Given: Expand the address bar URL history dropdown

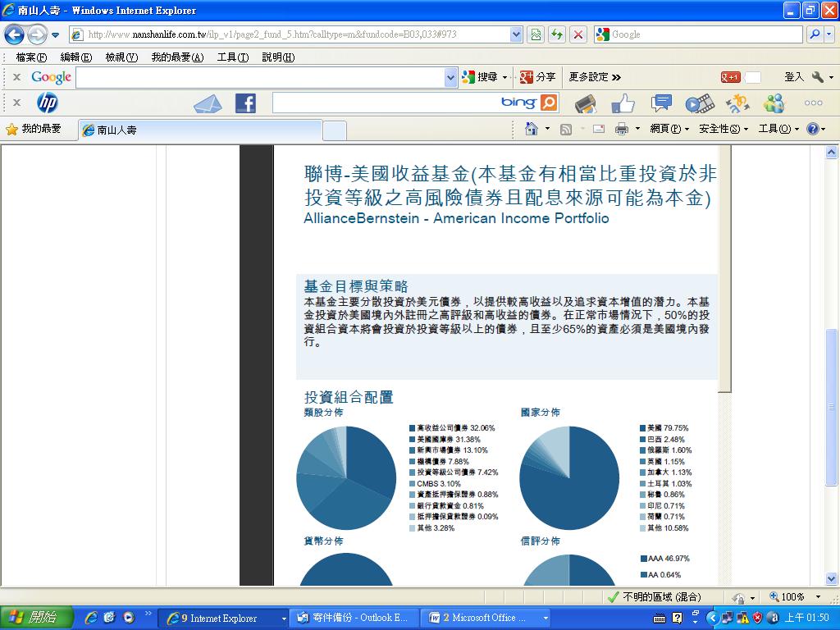Looking at the screenshot, I should click(516, 34).
